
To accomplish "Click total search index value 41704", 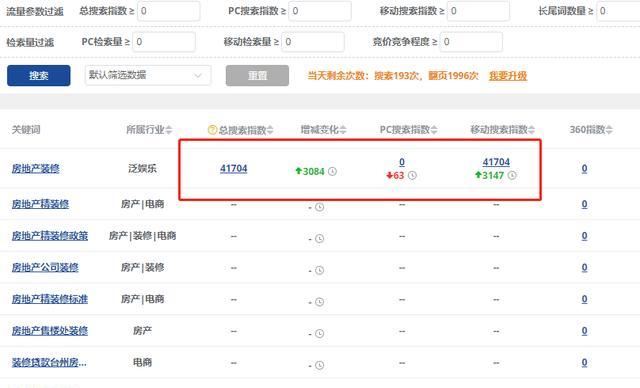I will coord(233,169).
